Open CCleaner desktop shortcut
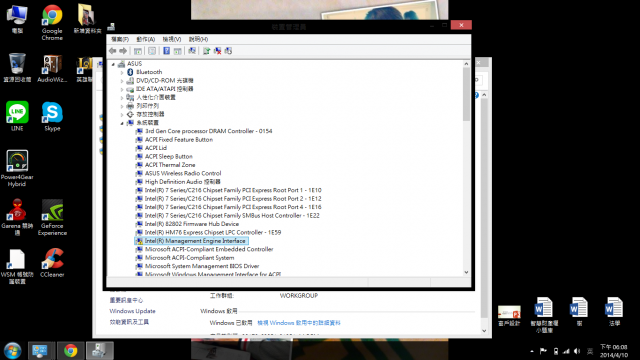 point(52,263)
